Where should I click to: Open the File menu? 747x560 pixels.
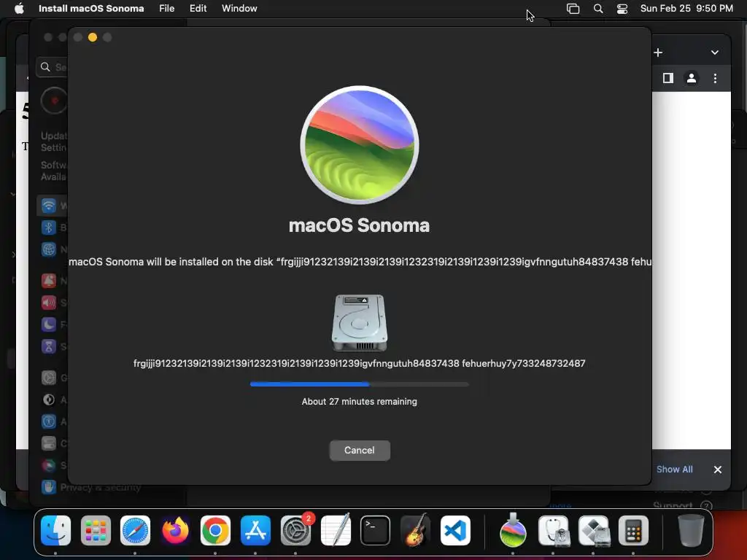pyautogui.click(x=166, y=8)
